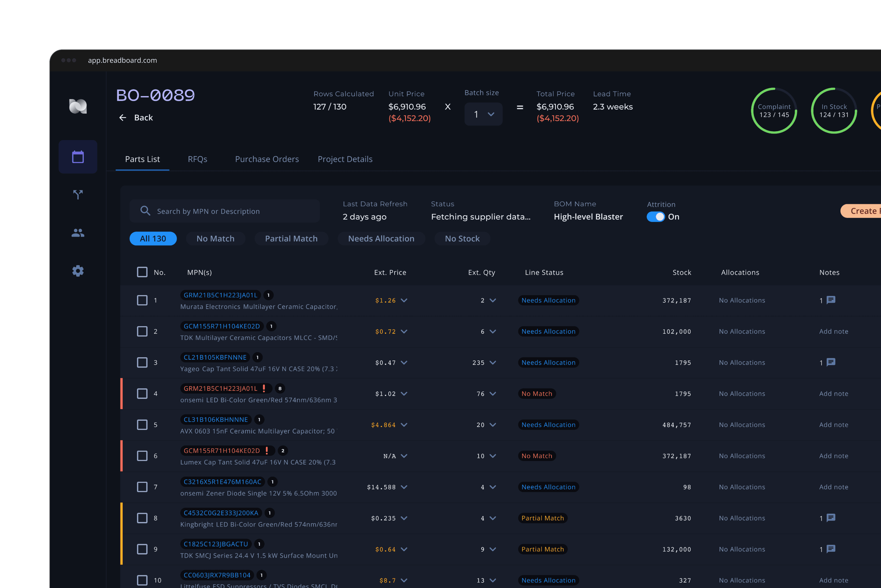This screenshot has height=588, width=881.
Task: Click count badge beside CL31B106KBHNNNE
Action: (x=259, y=420)
